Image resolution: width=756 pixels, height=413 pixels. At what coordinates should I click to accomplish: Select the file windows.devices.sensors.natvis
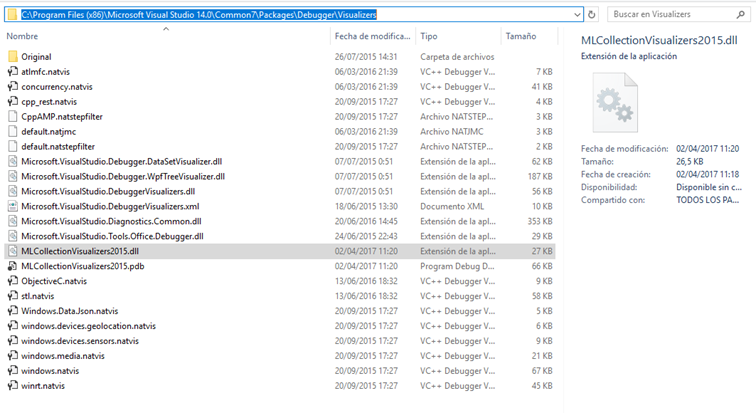click(80, 340)
